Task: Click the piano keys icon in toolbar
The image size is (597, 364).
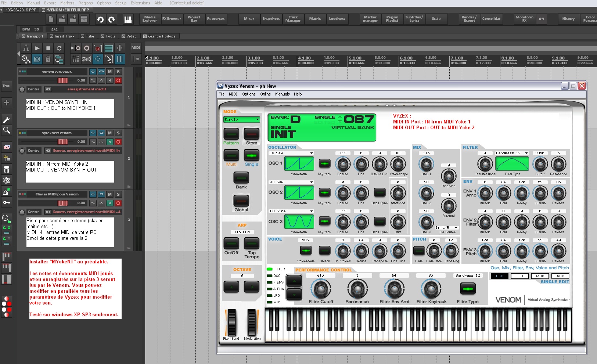Action: (128, 19)
